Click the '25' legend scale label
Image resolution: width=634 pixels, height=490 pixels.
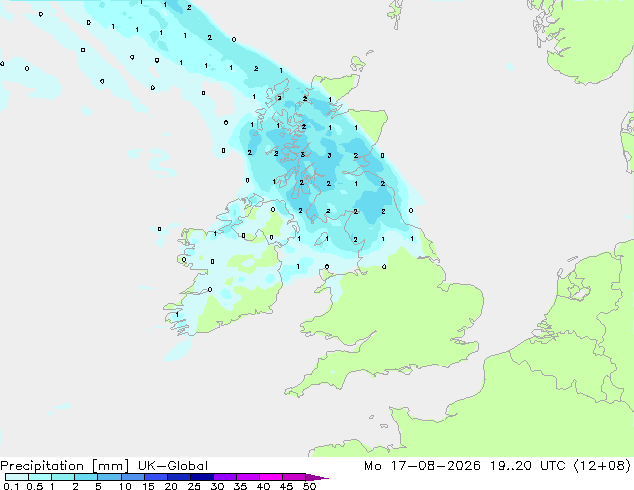click(x=194, y=486)
